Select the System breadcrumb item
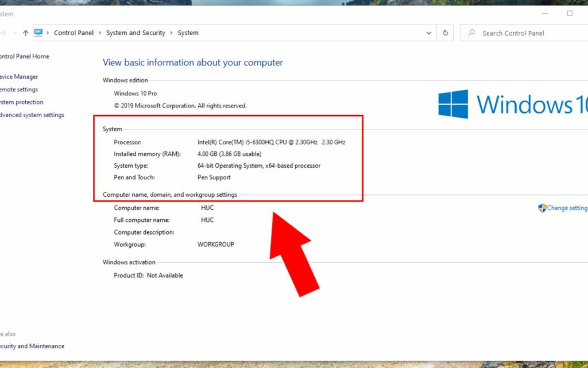The height and width of the screenshot is (368, 588). click(188, 33)
